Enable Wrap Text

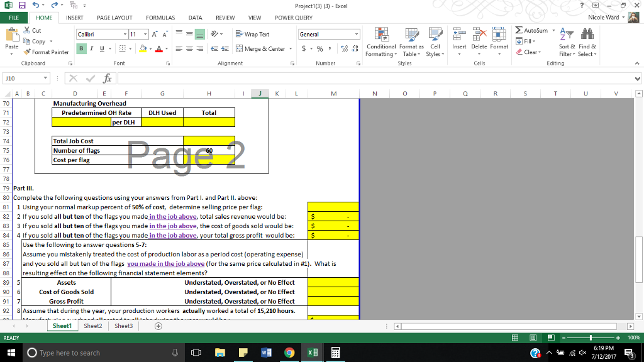click(252, 34)
